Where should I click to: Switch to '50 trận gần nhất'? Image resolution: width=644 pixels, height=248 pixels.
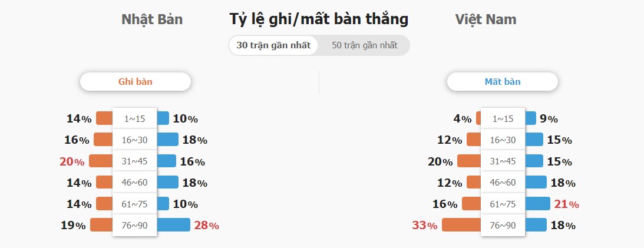pos(364,45)
